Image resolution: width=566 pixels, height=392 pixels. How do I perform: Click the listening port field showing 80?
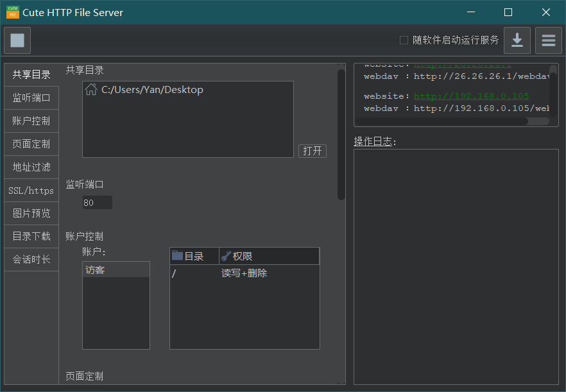click(x=98, y=203)
